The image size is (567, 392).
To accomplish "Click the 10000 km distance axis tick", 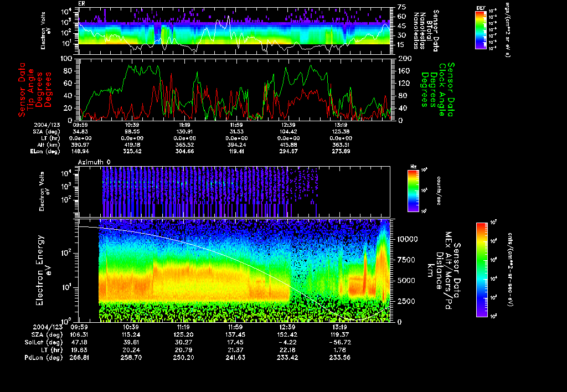I will click(408, 239).
